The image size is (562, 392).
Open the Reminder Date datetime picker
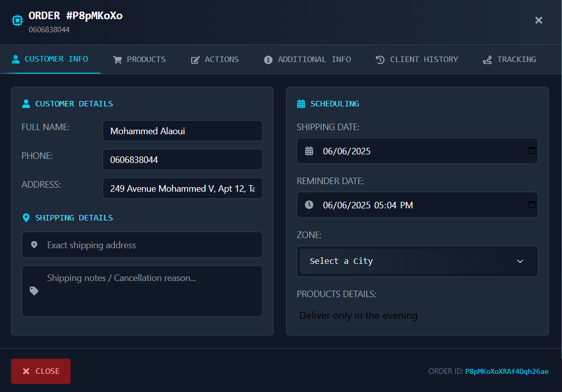pyautogui.click(x=532, y=205)
